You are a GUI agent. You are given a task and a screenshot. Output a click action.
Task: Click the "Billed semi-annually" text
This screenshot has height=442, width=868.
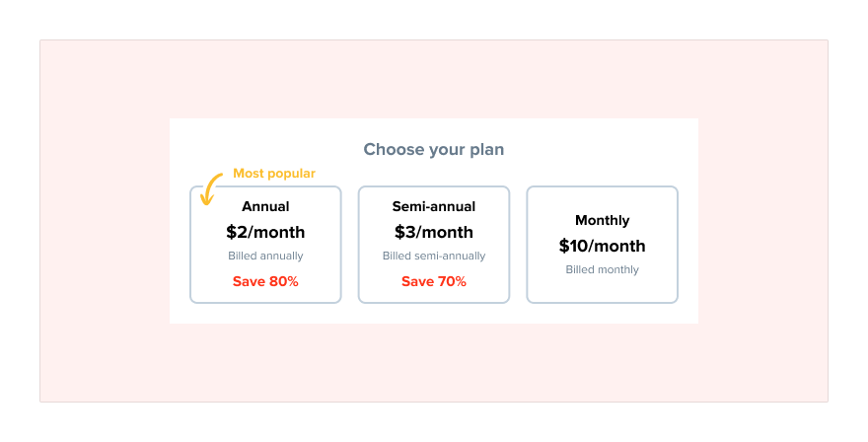[x=434, y=257]
